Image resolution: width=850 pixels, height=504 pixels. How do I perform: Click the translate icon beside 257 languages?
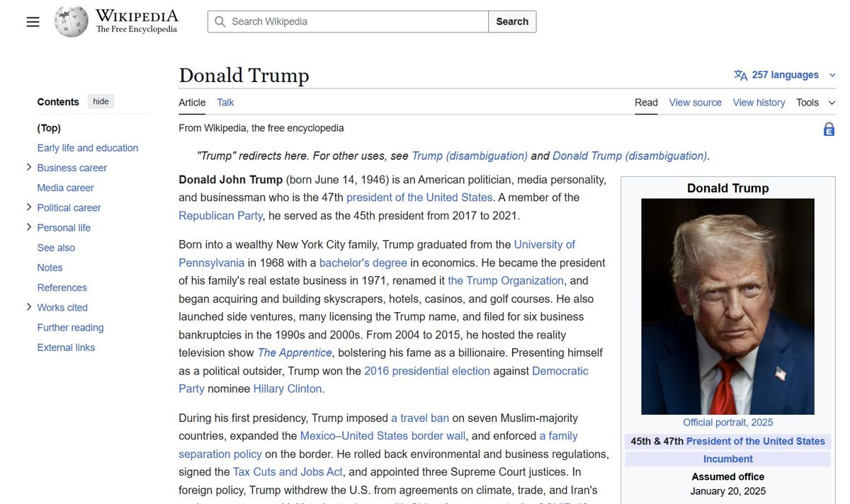click(x=740, y=74)
